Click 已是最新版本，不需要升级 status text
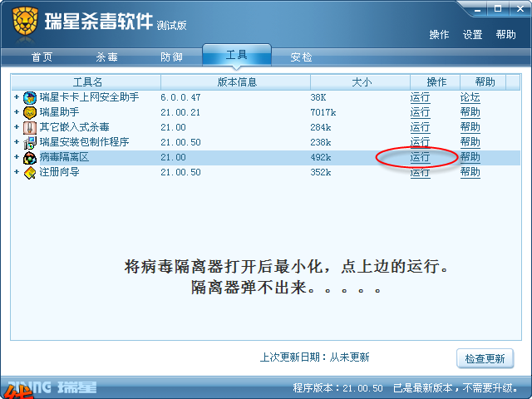The image size is (532, 399). (x=456, y=388)
